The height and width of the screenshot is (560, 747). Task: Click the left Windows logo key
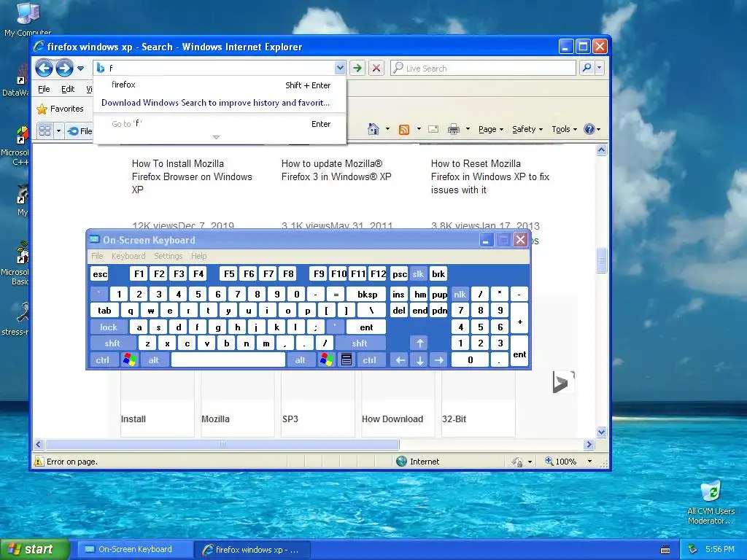pyautogui.click(x=129, y=360)
